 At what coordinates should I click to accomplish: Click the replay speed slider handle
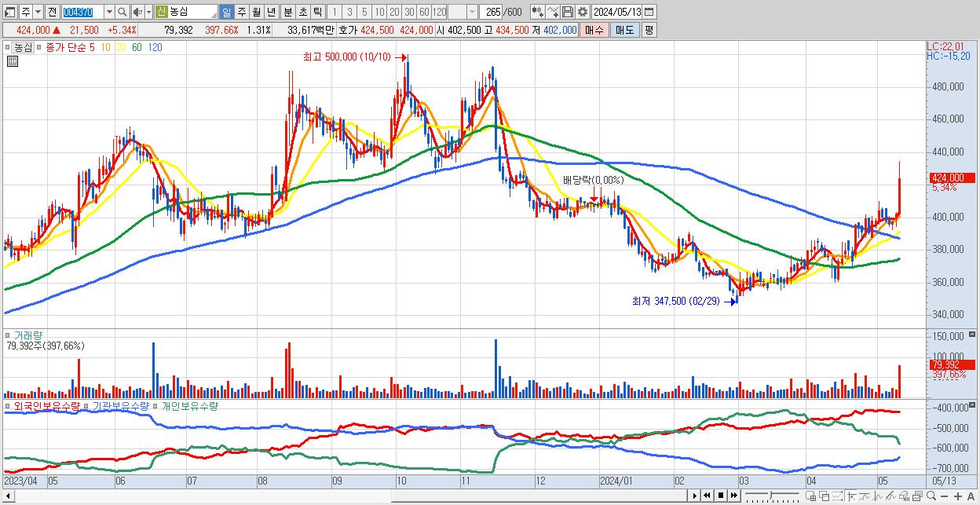pyautogui.click(x=770, y=495)
